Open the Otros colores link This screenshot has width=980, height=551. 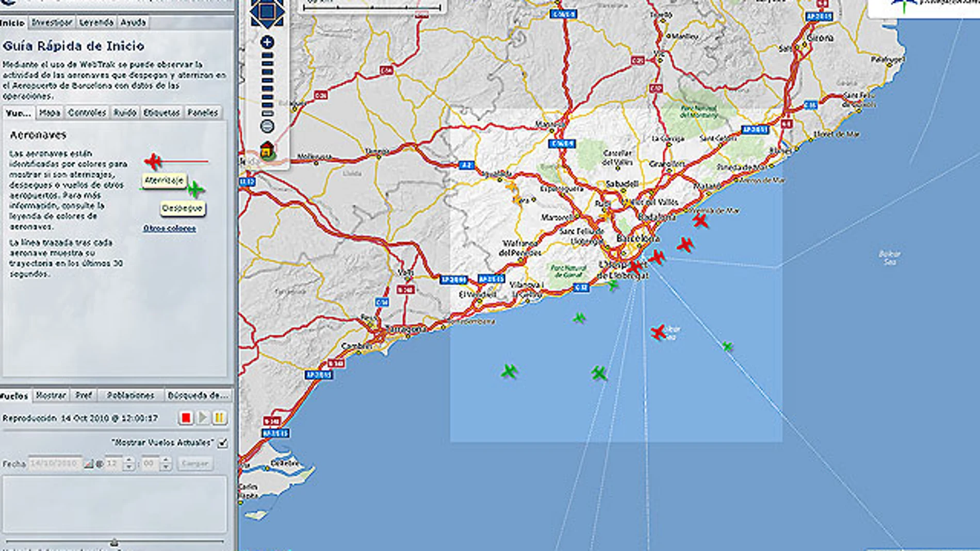click(170, 227)
